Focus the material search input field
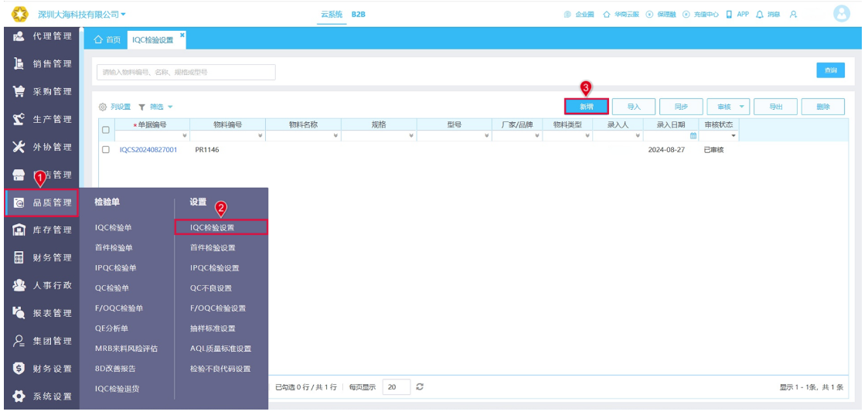The width and height of the screenshot is (868, 415). coord(186,72)
